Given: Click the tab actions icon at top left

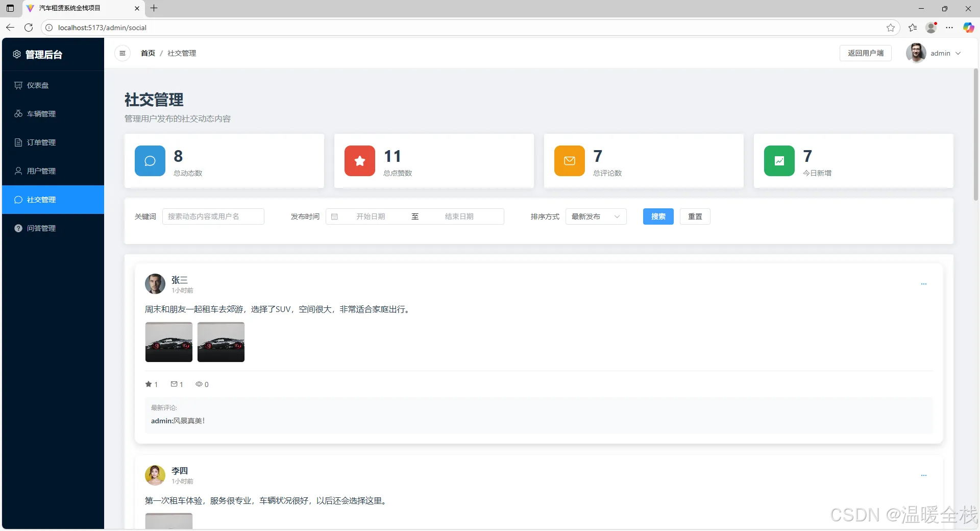Looking at the screenshot, I should point(10,8).
